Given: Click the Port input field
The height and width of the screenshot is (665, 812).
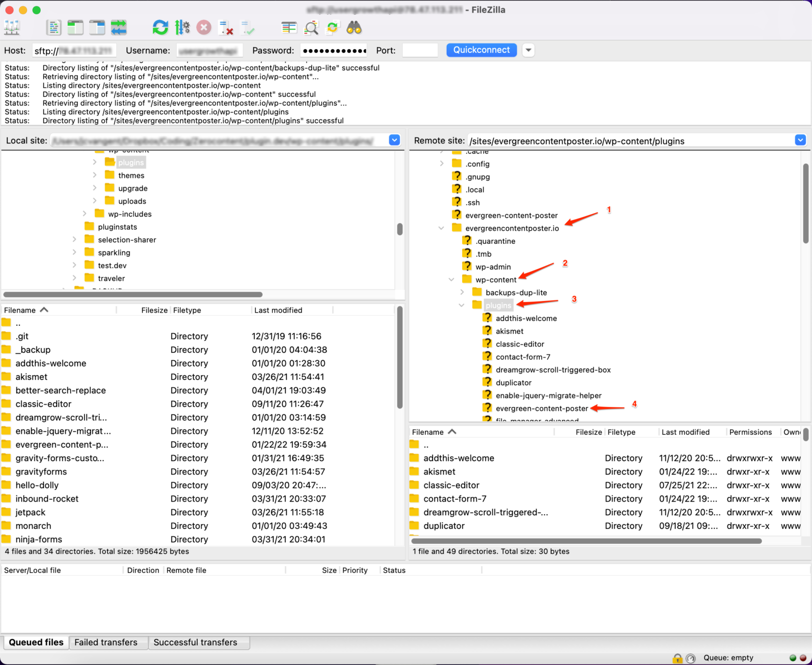Looking at the screenshot, I should pyautogui.click(x=420, y=50).
